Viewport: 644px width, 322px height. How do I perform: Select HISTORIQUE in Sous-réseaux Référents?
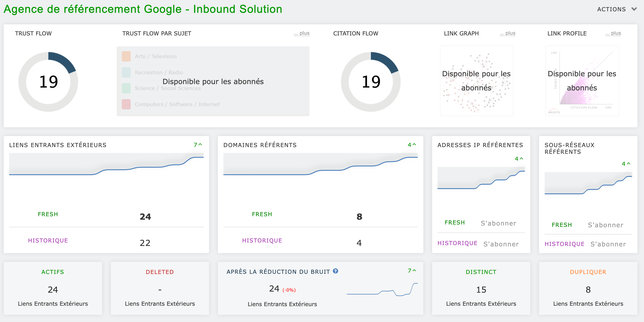[x=564, y=244]
